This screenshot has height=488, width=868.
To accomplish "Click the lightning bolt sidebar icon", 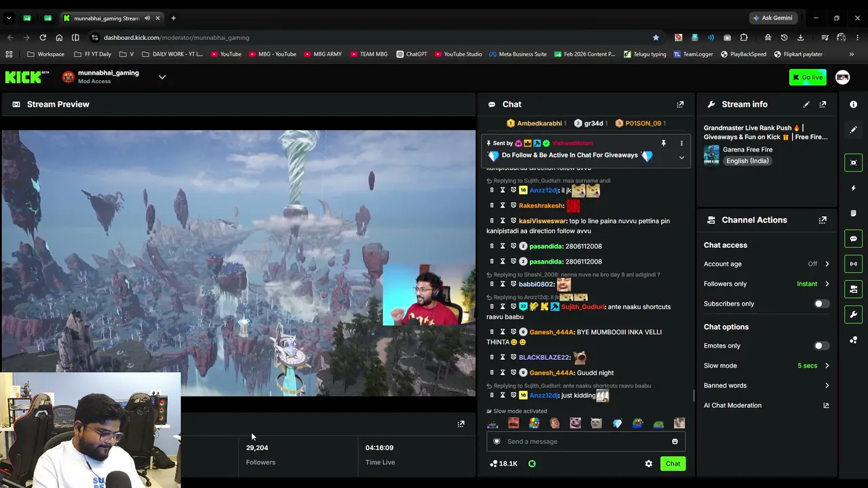I will 854,188.
